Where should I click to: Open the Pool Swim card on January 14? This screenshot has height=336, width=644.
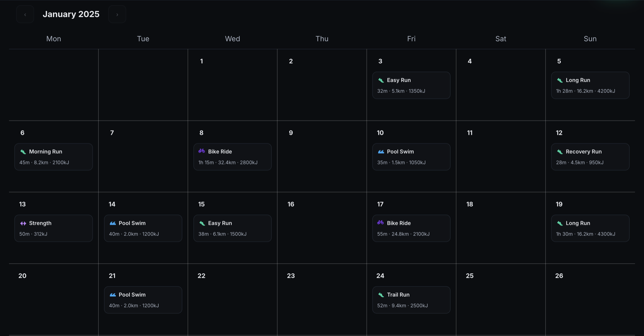[143, 228]
